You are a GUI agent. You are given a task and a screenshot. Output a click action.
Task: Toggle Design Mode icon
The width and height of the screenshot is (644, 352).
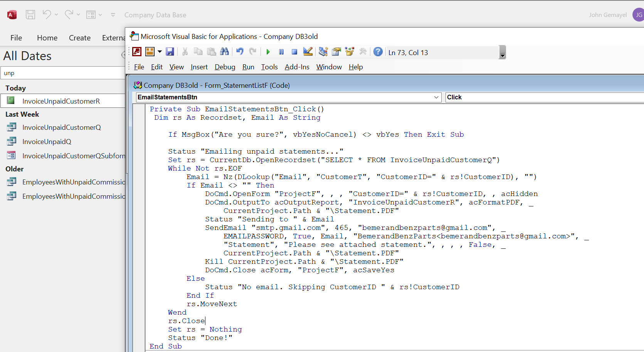point(308,52)
